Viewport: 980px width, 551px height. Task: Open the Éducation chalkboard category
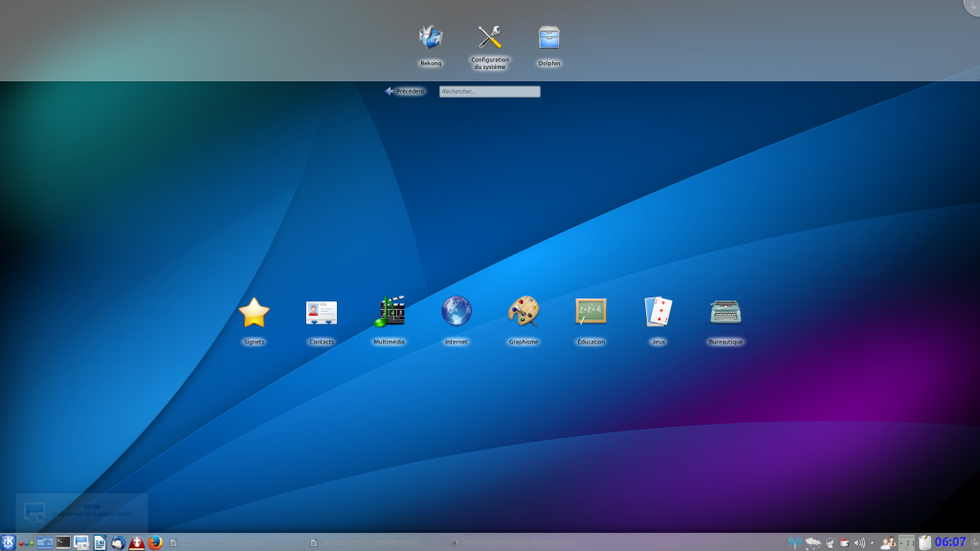pyautogui.click(x=591, y=320)
